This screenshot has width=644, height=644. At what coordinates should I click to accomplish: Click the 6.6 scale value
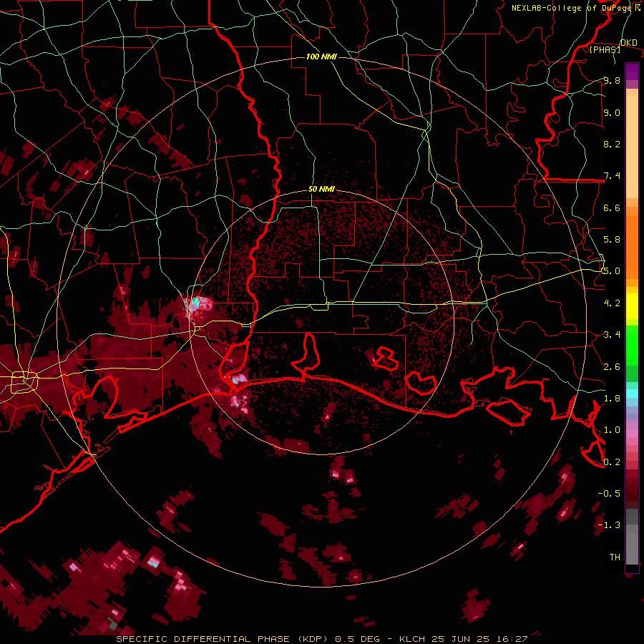point(612,208)
